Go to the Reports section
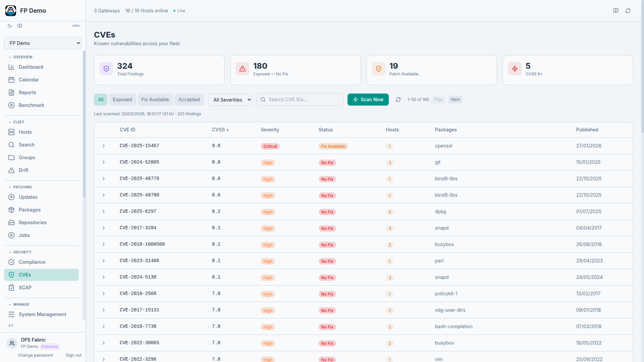Image resolution: width=644 pixels, height=362 pixels. (x=28, y=93)
